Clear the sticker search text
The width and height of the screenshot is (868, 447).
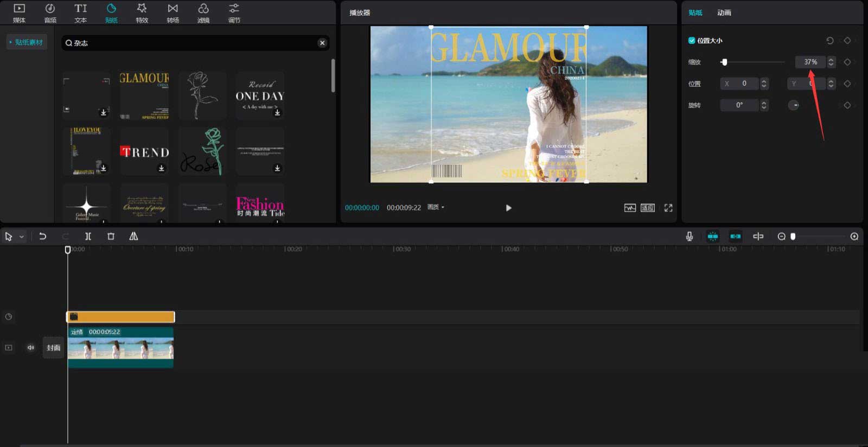tap(322, 43)
